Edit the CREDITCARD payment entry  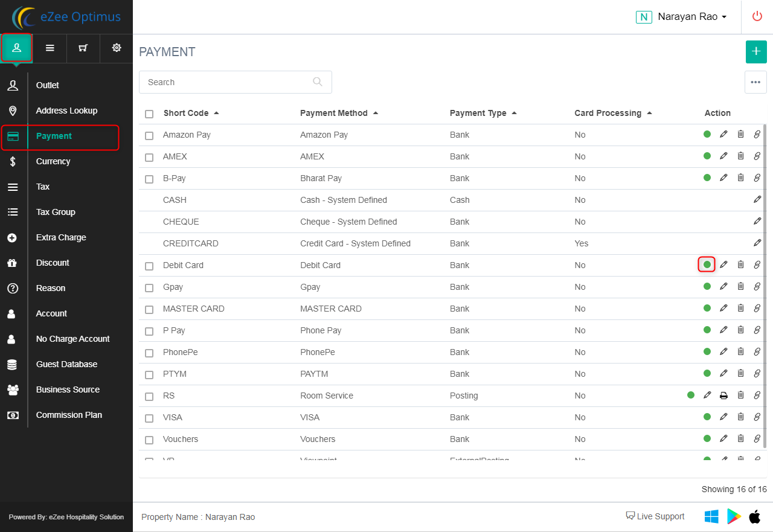click(x=757, y=243)
